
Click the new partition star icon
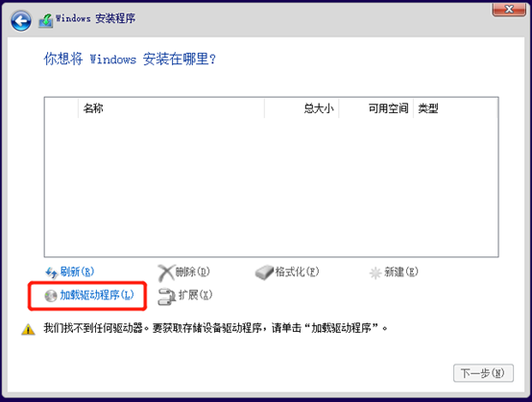(x=375, y=272)
